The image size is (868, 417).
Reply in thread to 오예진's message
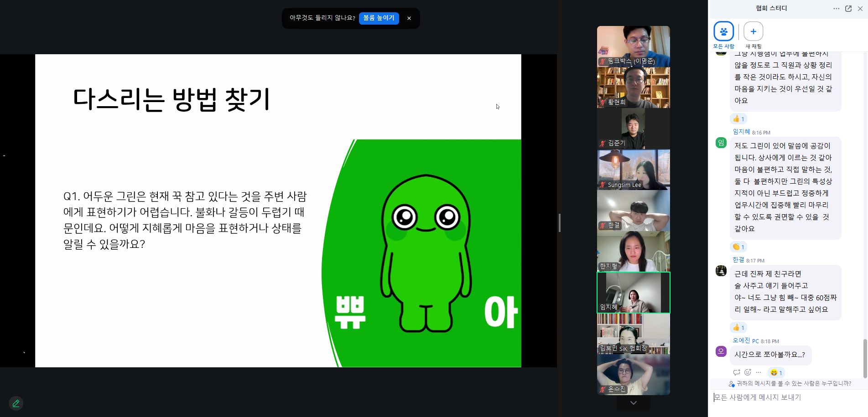tap(737, 372)
